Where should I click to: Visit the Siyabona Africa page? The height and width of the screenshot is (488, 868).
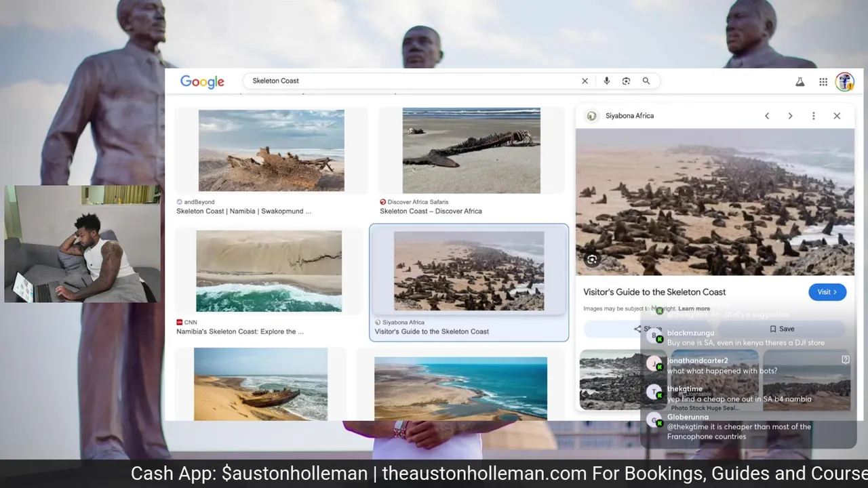(827, 292)
